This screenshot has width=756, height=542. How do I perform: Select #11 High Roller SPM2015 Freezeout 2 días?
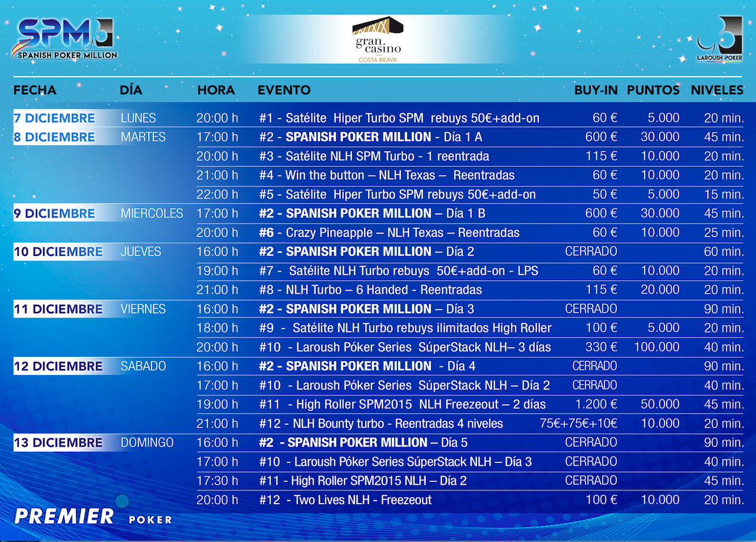click(402, 405)
